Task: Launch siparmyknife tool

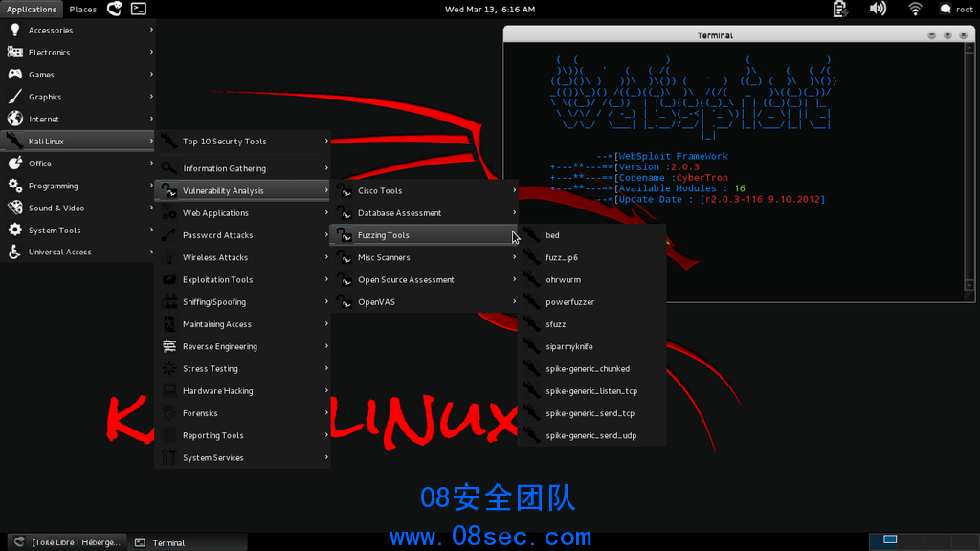Action: pos(591,346)
